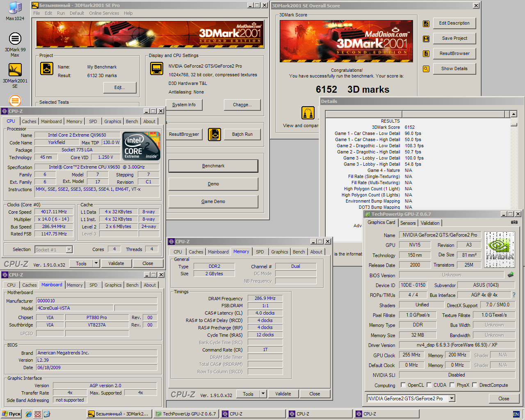This screenshot has width=525, height=420.
Task: Click the GPU-Z BIOS save chip icon
Action: [x=511, y=275]
